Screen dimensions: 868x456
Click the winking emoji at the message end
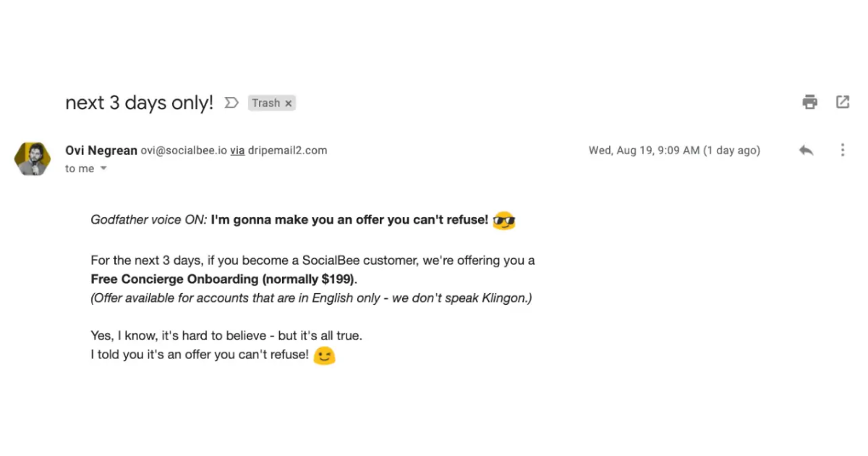(x=325, y=356)
